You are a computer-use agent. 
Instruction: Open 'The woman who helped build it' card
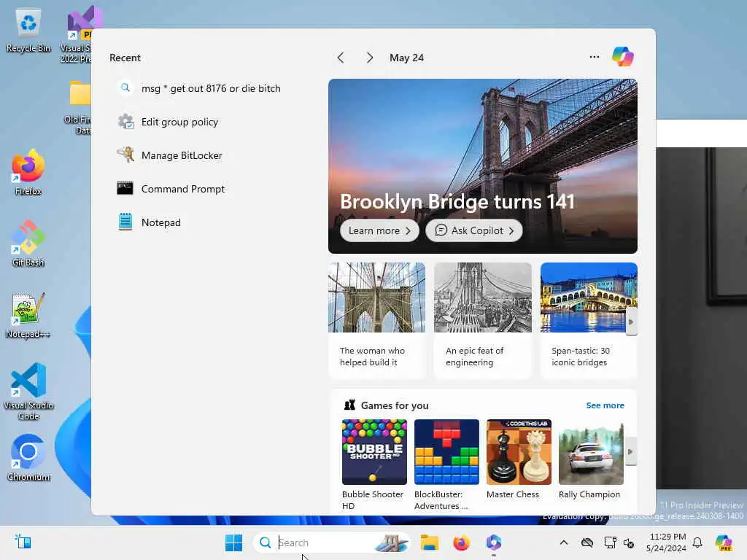(x=376, y=320)
